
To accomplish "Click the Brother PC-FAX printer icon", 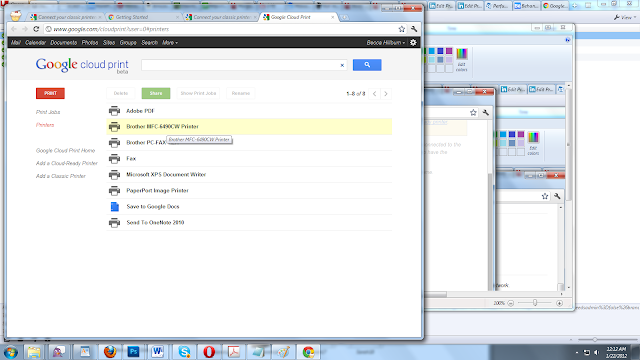I will [x=114, y=142].
